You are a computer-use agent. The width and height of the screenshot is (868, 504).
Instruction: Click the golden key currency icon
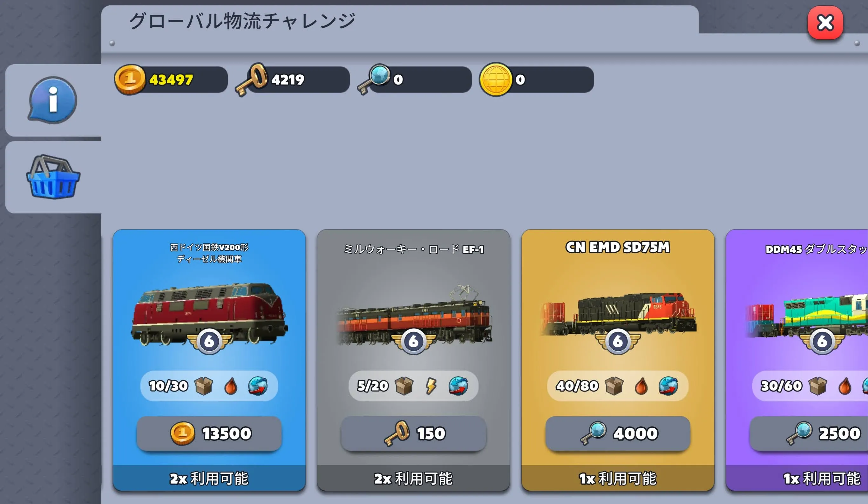point(251,79)
